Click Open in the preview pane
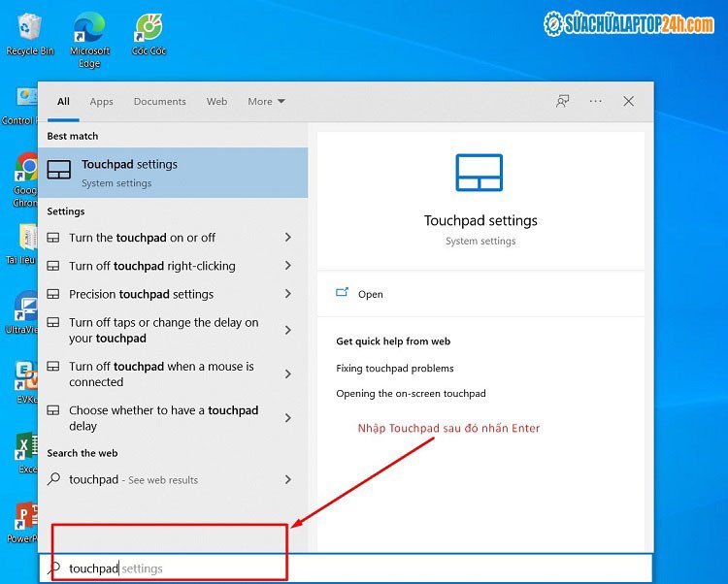Screen dimensions: 728x584 (370, 294)
